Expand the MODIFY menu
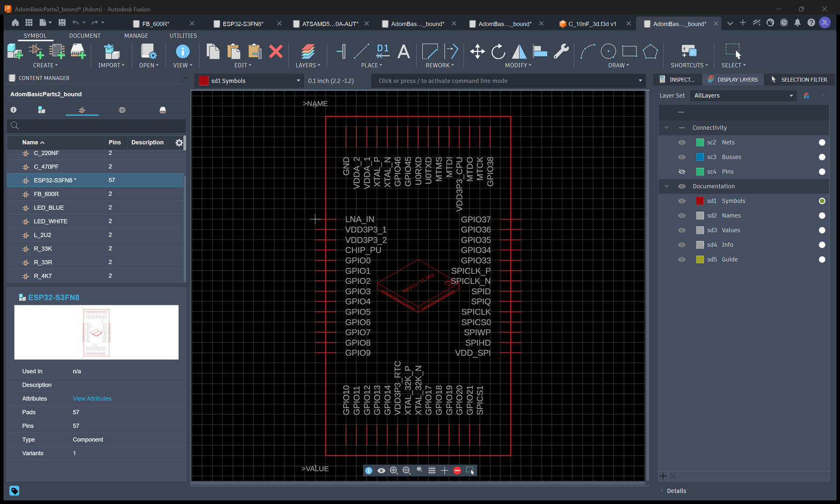 coord(518,65)
